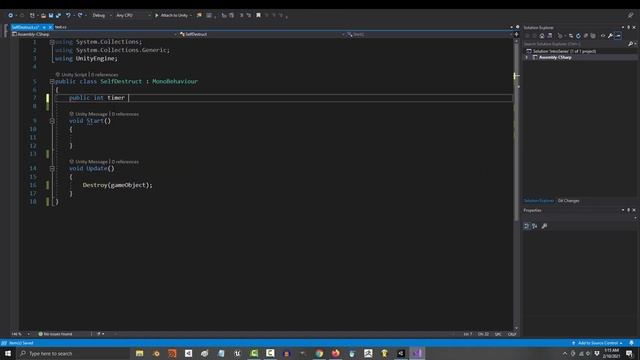Screen dimensions: 640x360
Task: Toggle the bookmark icon in the toolbar
Action: coord(258,15)
